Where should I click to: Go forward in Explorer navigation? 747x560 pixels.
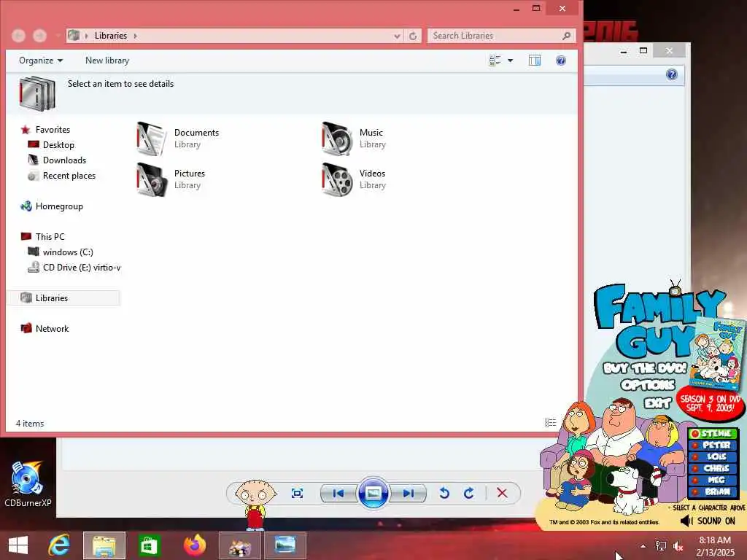[x=39, y=36]
